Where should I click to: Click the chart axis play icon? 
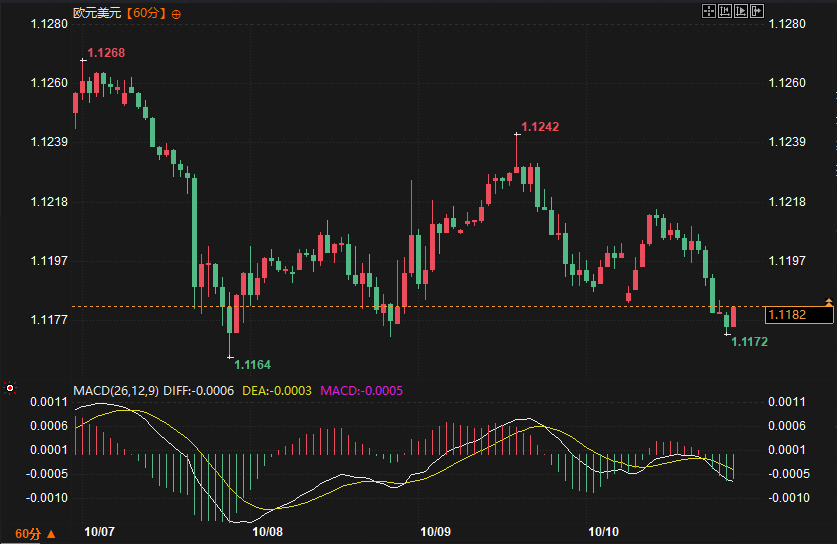click(740, 11)
